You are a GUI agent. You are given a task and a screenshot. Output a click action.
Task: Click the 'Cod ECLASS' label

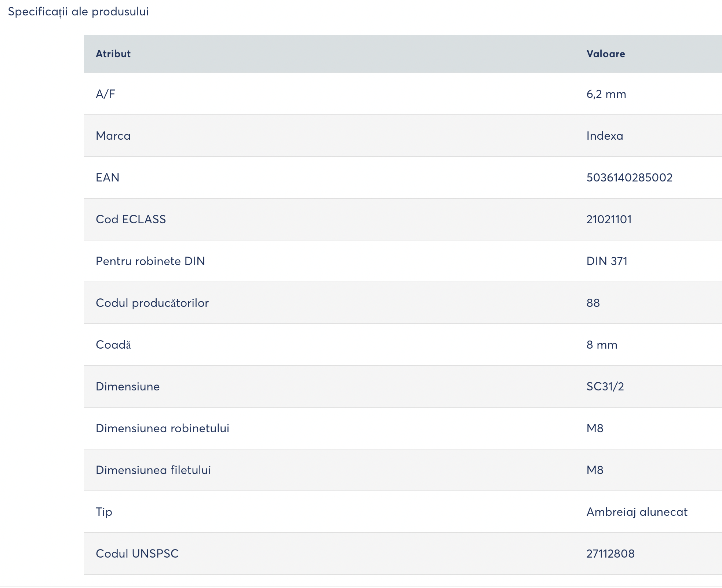click(x=131, y=220)
